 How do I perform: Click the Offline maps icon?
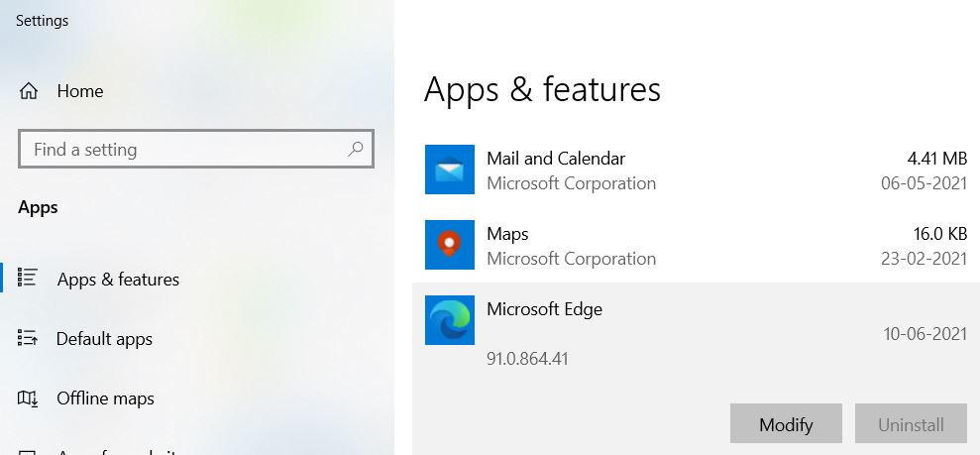point(28,398)
